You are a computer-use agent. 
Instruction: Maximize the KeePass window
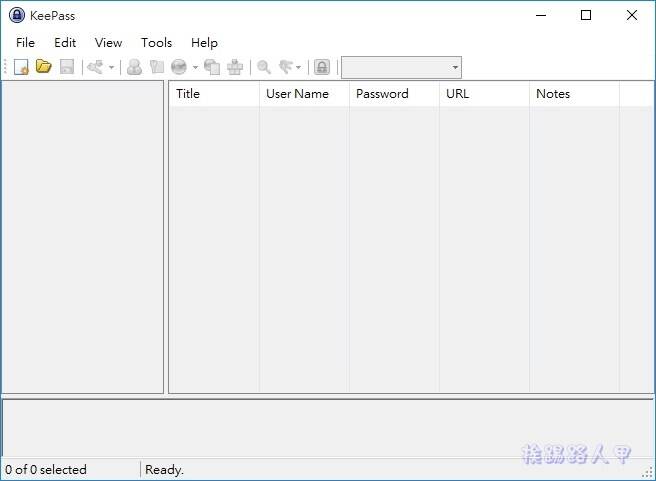tap(586, 15)
